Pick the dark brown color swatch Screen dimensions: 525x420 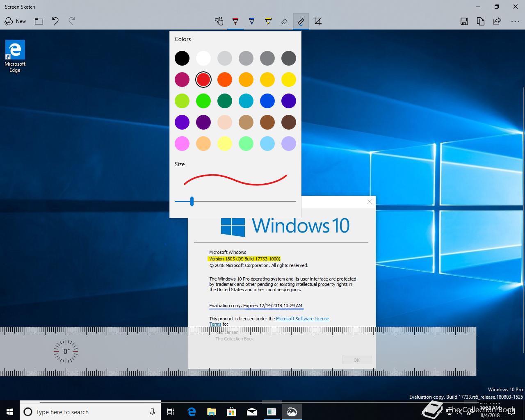click(289, 122)
